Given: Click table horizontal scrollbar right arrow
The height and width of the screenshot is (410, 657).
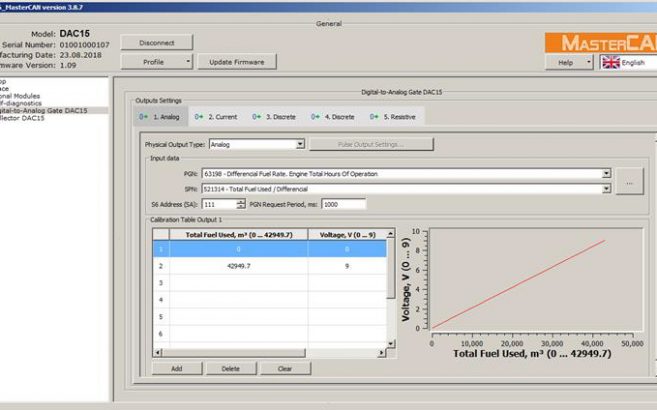Looking at the screenshot, I should [381, 353].
